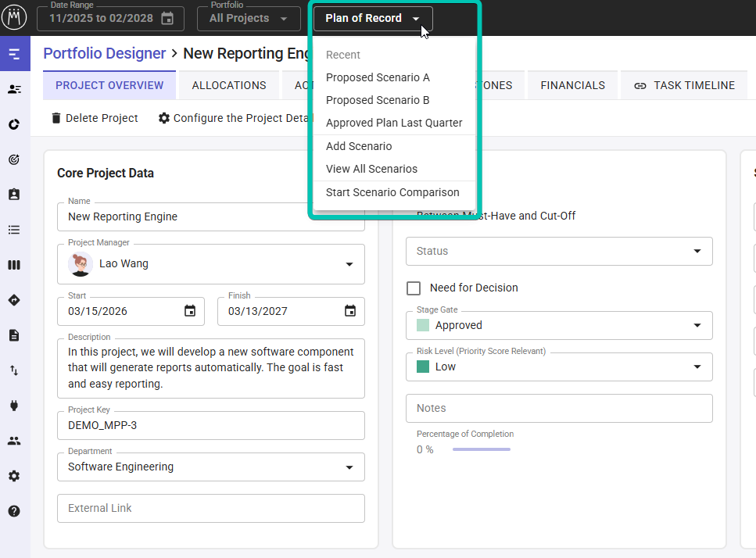Image resolution: width=756 pixels, height=558 pixels.
Task: Click the help question mark icon in sidebar
Action: pyautogui.click(x=14, y=511)
